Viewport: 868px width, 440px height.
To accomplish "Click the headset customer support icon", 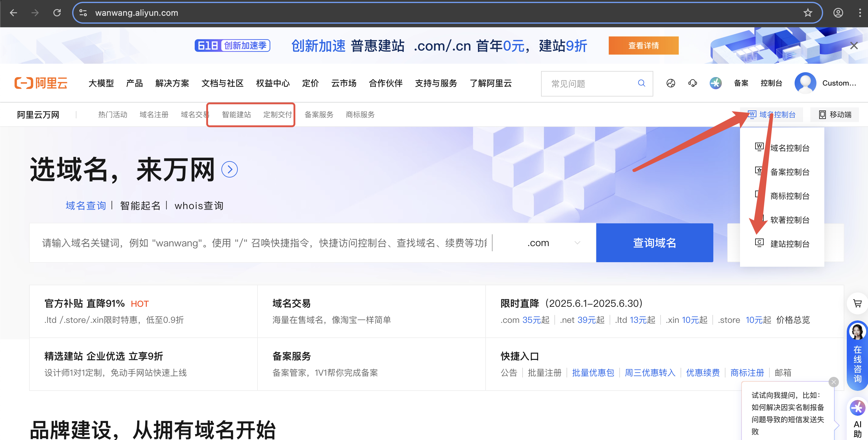I will point(692,83).
